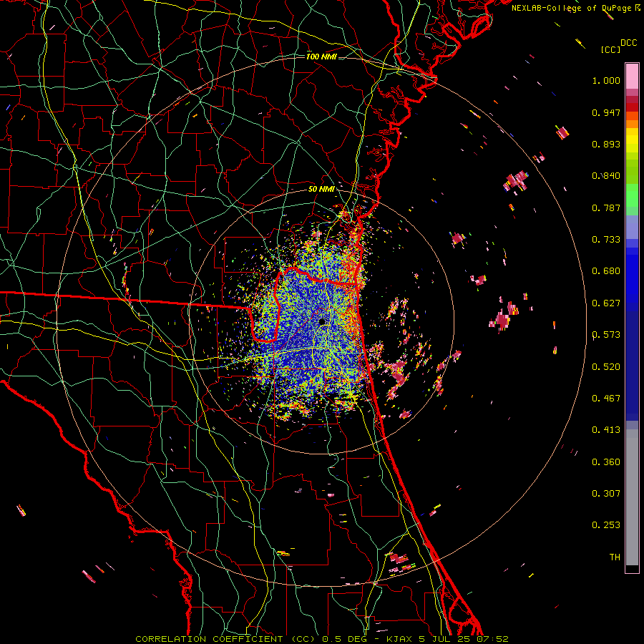Click the 50 NMI range ring label

click(321, 189)
